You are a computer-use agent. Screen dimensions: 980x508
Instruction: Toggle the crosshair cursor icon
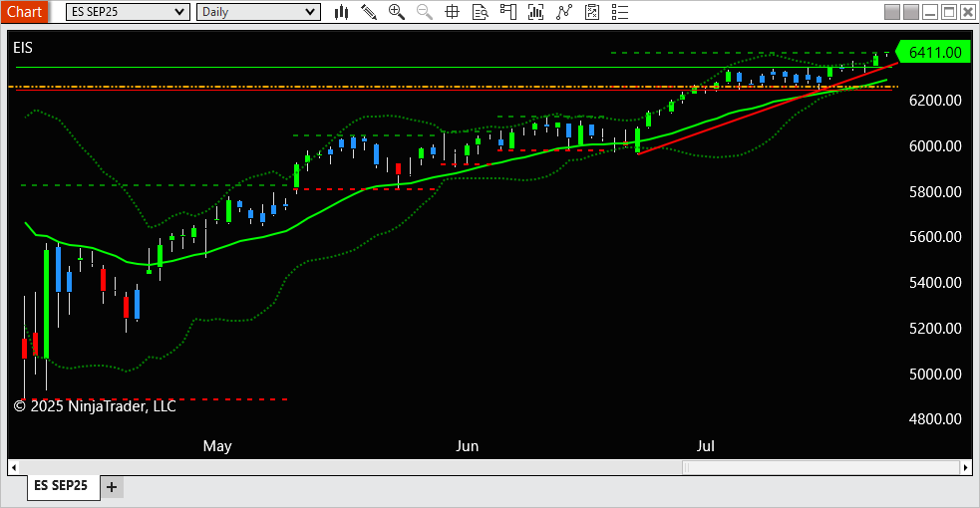coord(452,12)
